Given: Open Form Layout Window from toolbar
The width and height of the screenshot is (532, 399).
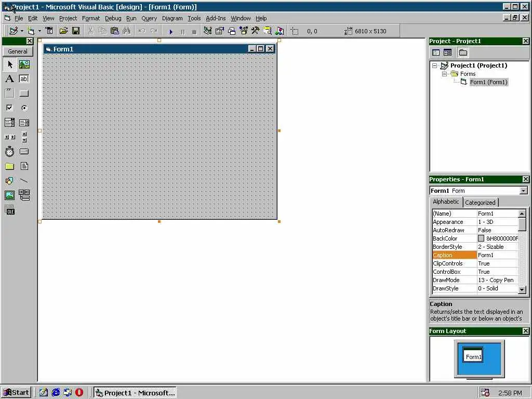Looking at the screenshot, I should [232, 31].
